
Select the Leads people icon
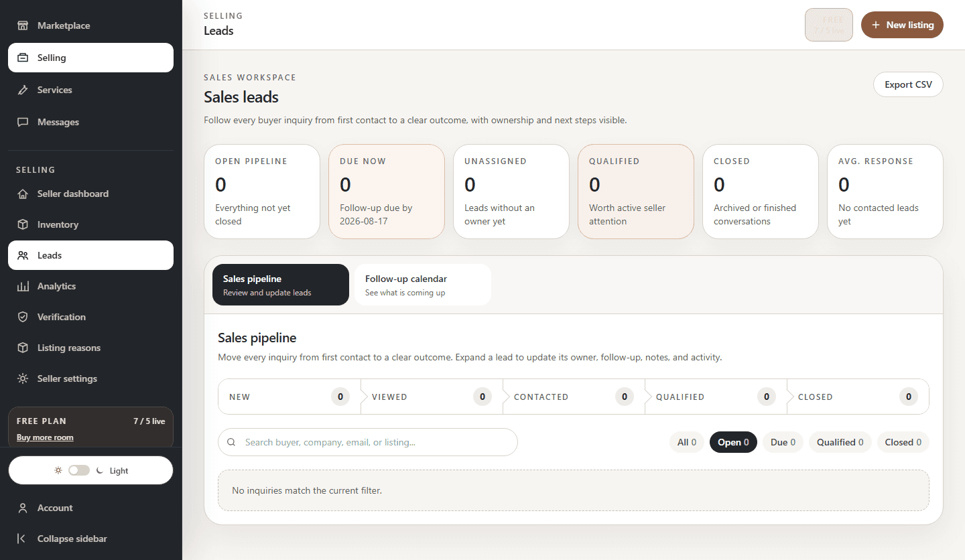(x=23, y=255)
